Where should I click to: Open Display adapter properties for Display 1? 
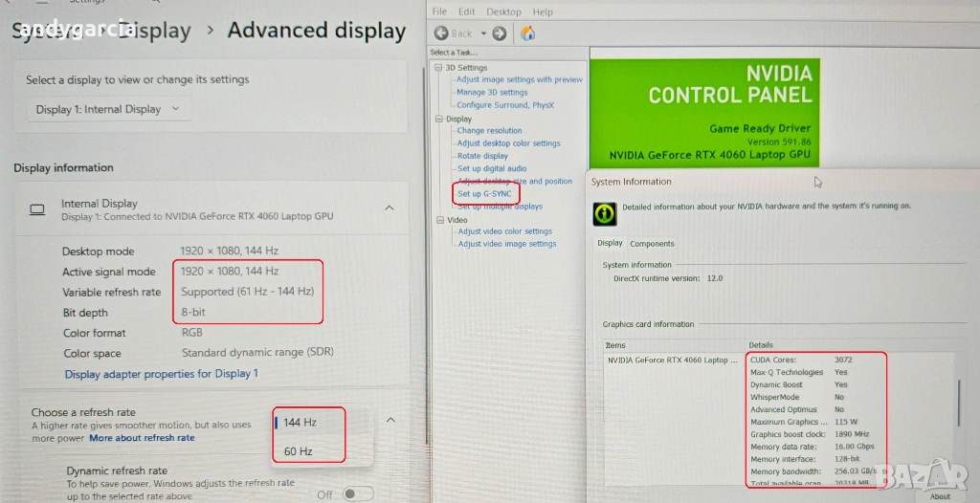pos(161,374)
